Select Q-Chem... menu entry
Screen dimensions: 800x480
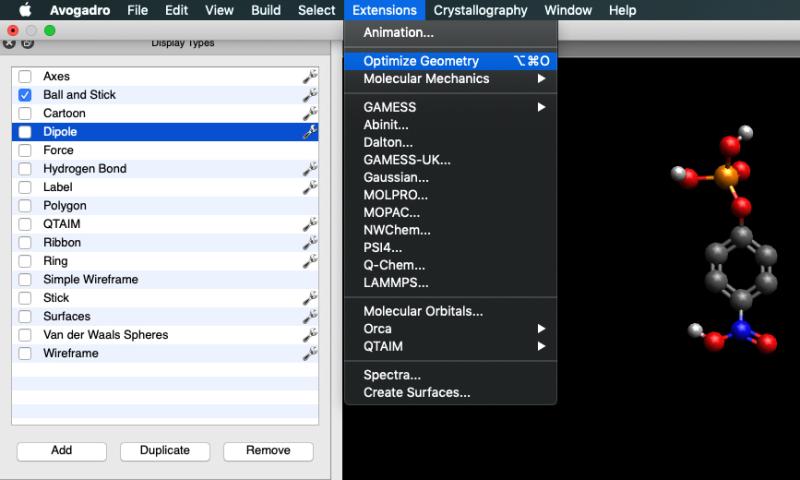click(451, 265)
